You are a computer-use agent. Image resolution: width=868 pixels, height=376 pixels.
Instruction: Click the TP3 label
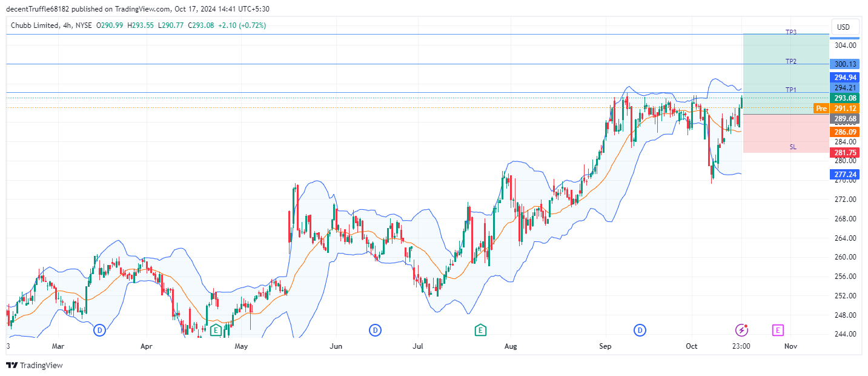coord(791,32)
